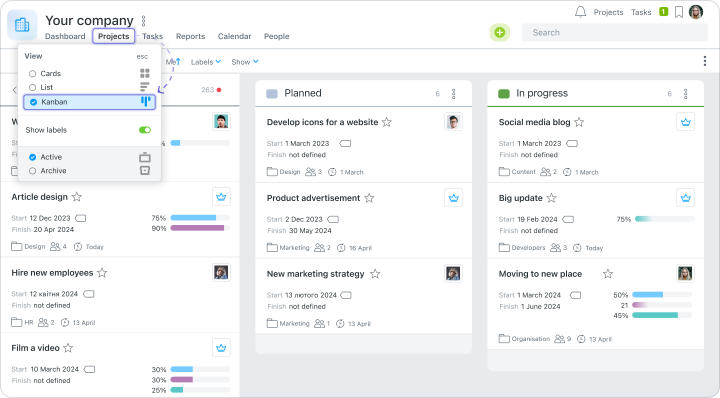Go to the Calendar tab
This screenshot has width=720, height=398.
coord(235,36)
